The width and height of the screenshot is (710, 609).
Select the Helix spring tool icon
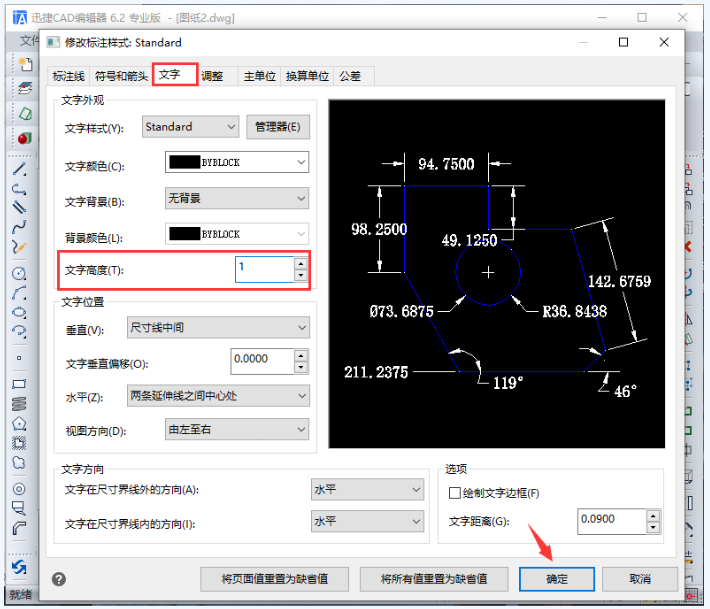[19, 403]
